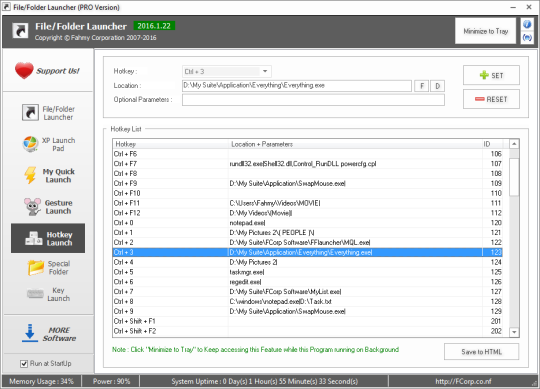This screenshot has width=540, height=389.
Task: Open Special Folder section
Action: (x=48, y=267)
